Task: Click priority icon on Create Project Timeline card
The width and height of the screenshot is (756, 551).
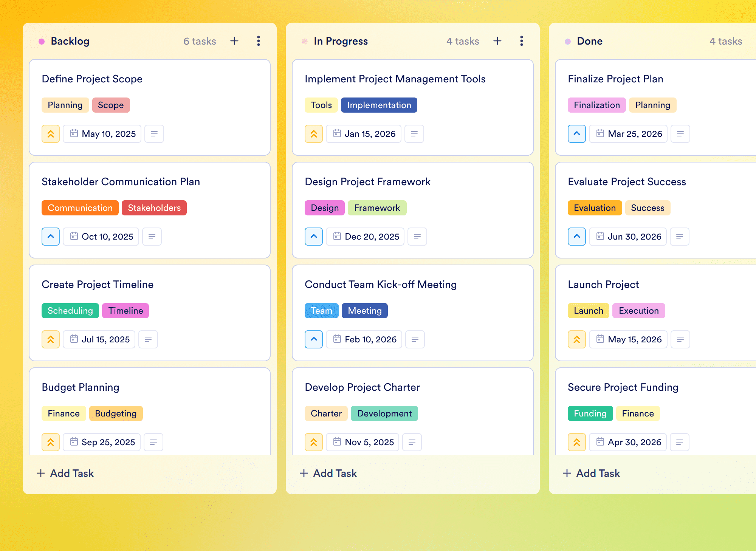Action: click(x=51, y=339)
